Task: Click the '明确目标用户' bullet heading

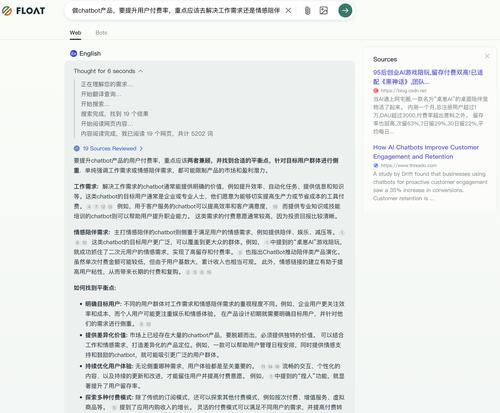Action: [103, 304]
